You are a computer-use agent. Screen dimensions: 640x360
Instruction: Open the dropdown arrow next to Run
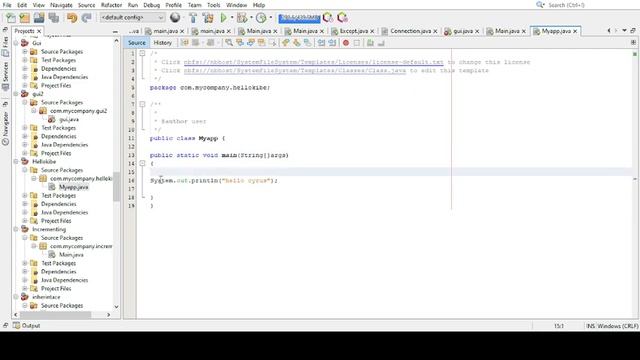tap(232, 18)
